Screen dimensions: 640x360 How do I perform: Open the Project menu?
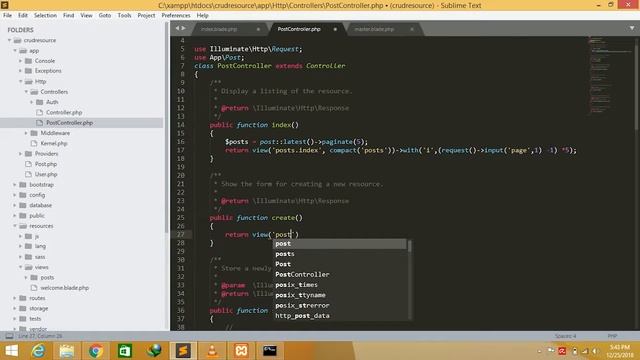(x=147, y=15)
